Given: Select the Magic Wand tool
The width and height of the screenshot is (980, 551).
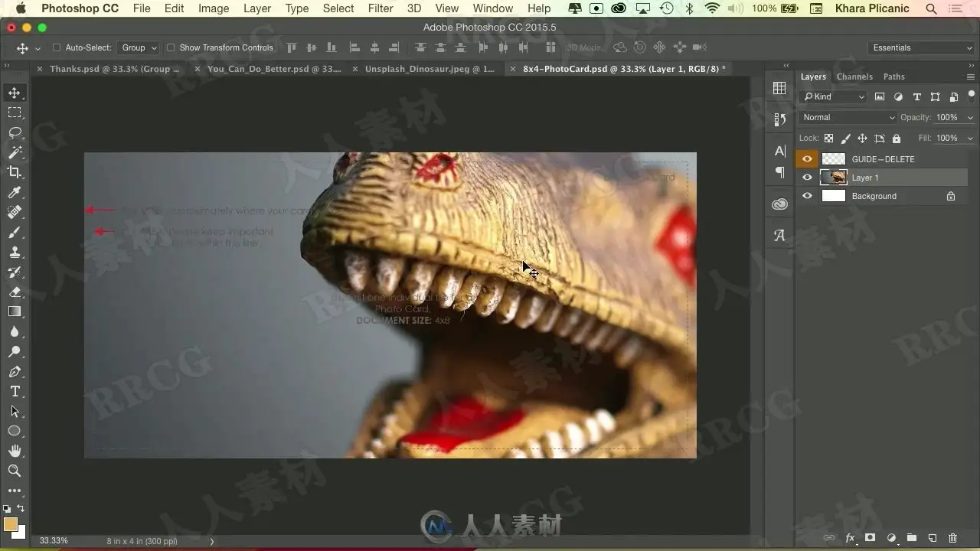Looking at the screenshot, I should click(15, 152).
